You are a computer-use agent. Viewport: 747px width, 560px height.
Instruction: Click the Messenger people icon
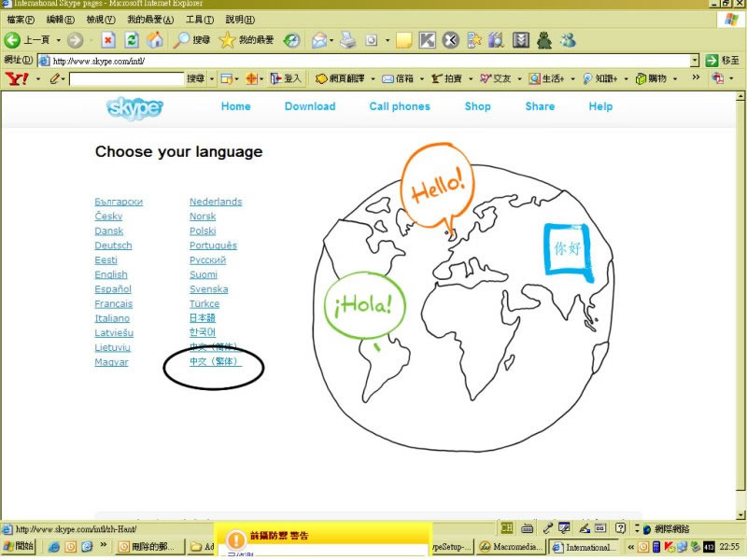coord(568,40)
